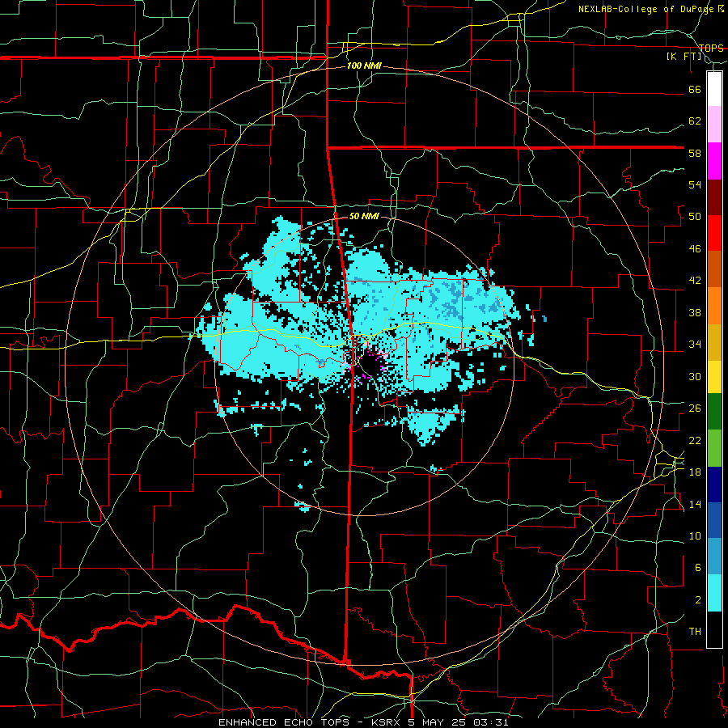This screenshot has width=728, height=728.
Task: Click the legend value '66'
Action: 695,89
